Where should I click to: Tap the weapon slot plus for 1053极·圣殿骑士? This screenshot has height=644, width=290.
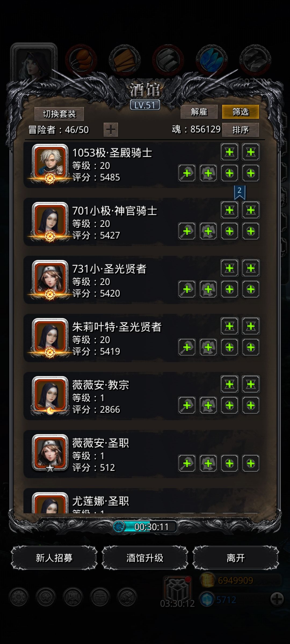187,173
